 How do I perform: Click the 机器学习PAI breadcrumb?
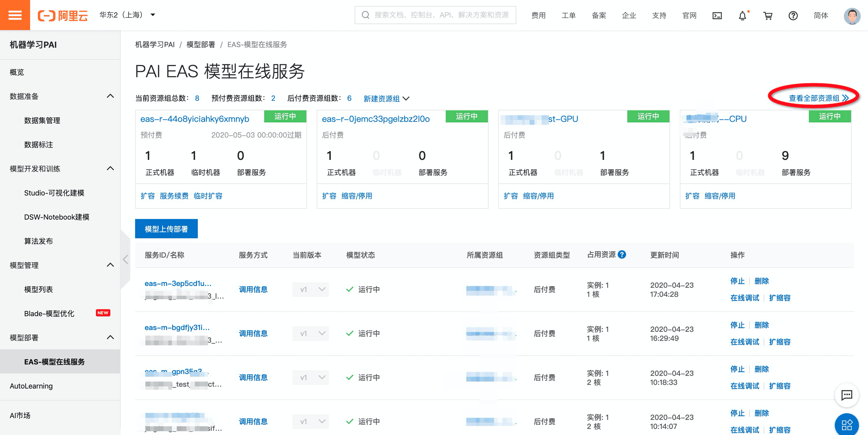tap(155, 44)
